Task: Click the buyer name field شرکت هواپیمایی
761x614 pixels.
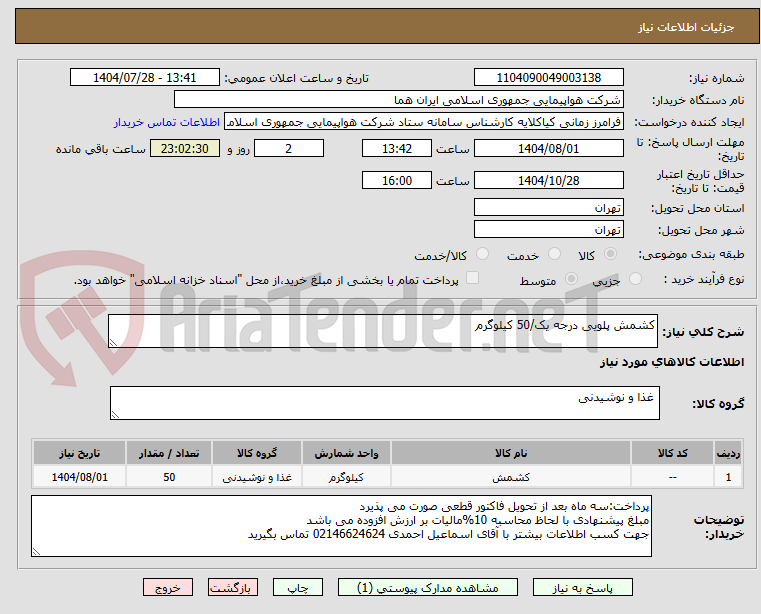Action: coord(398,100)
